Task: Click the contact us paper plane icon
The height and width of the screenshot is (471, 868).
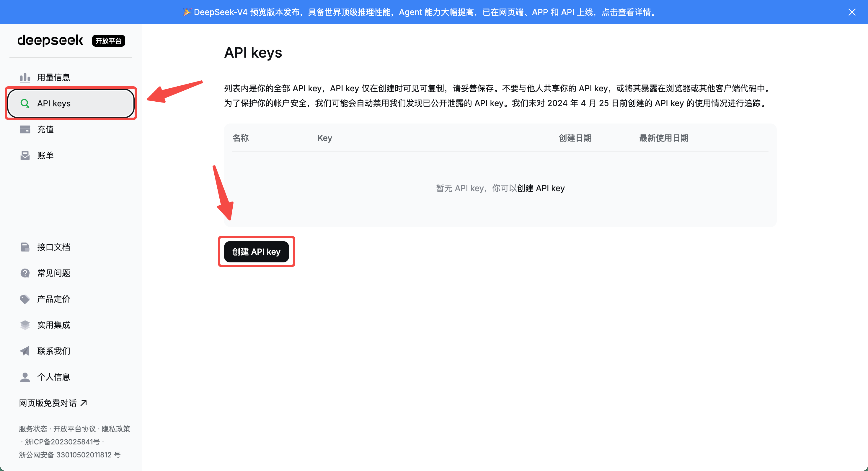Action: [x=25, y=351]
